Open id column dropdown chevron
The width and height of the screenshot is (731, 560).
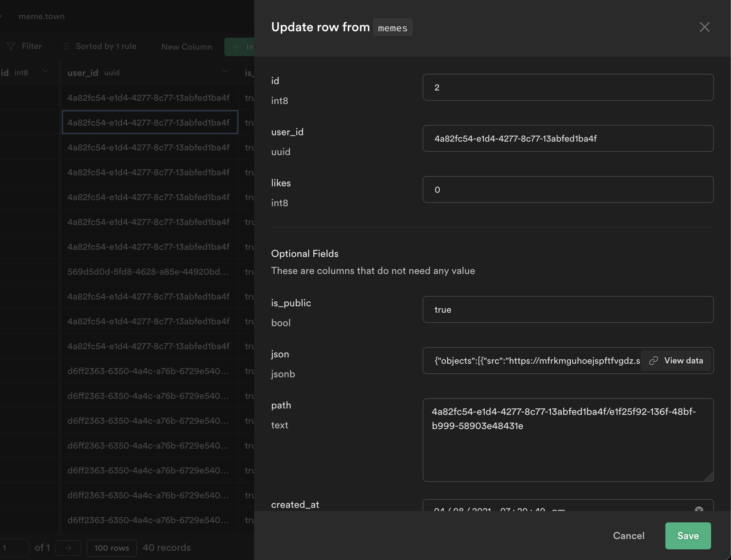pos(45,72)
